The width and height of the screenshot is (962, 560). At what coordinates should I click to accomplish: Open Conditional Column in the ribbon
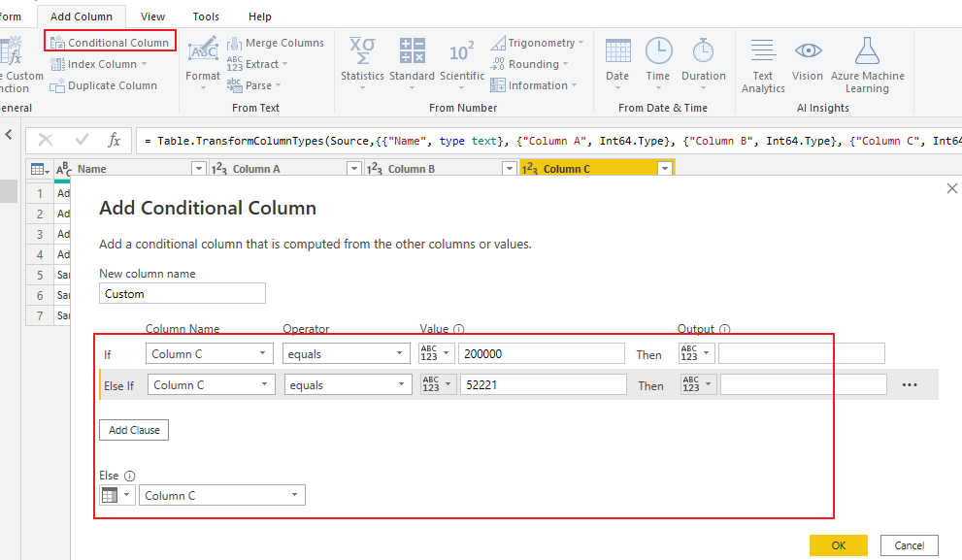[x=110, y=43]
